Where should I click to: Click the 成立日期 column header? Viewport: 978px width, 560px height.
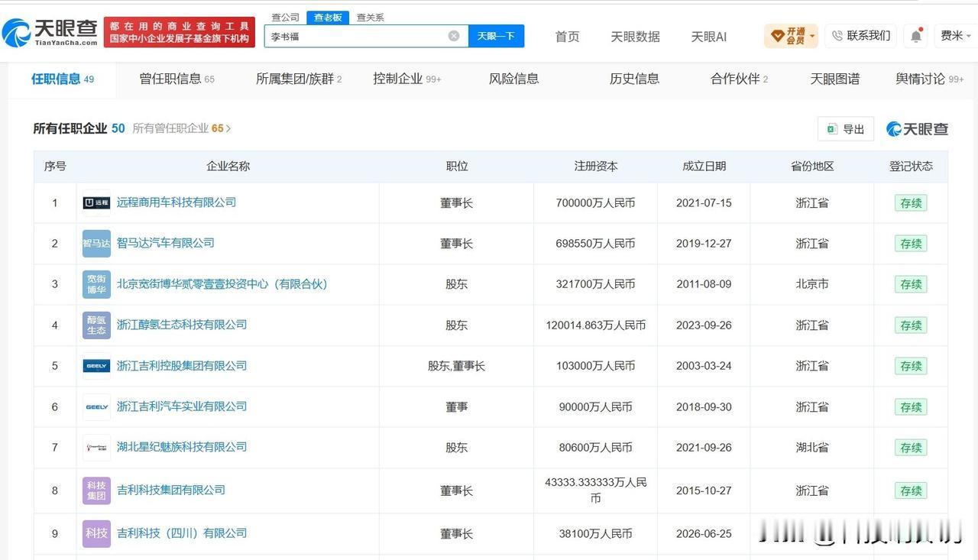[704, 166]
